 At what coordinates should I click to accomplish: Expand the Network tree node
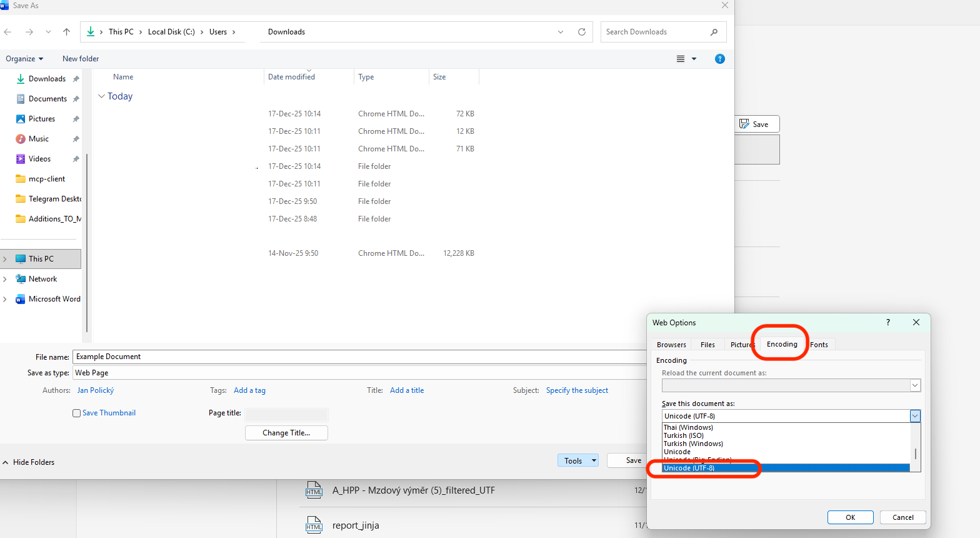5,279
